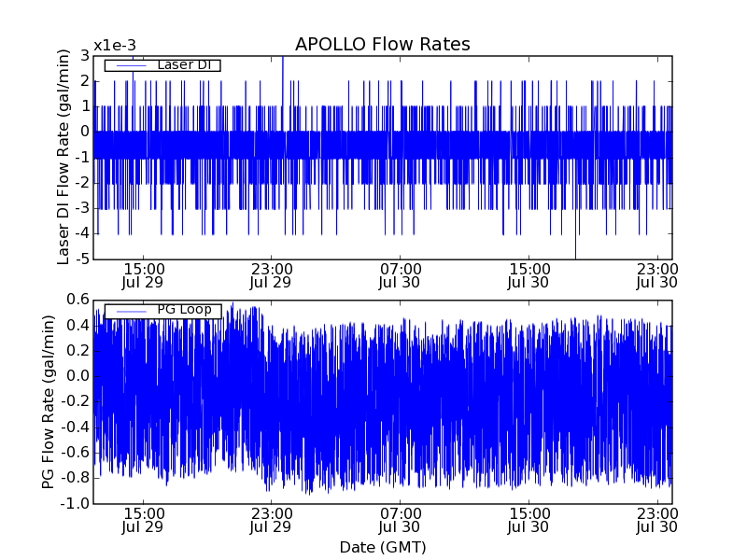Click '23:00 Jul 29' under the Laser DI plot
Image resolution: width=747 pixels, height=560 pixels.
271,275
